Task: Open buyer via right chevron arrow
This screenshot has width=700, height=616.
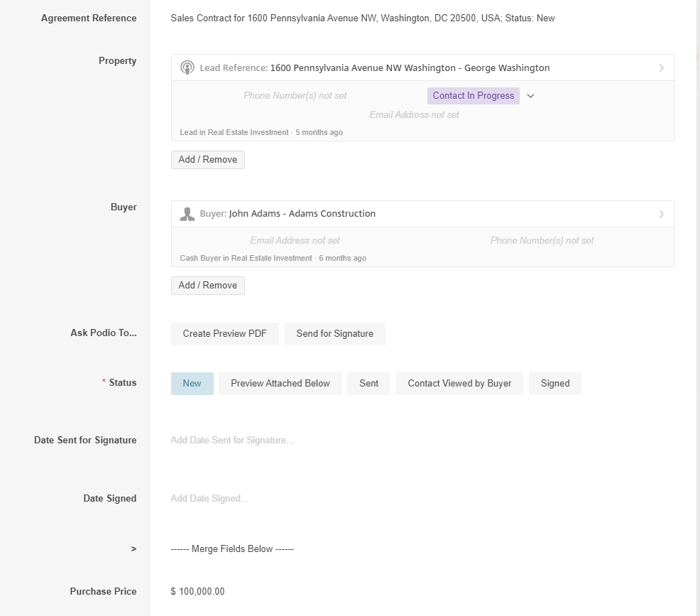Action: click(x=661, y=214)
